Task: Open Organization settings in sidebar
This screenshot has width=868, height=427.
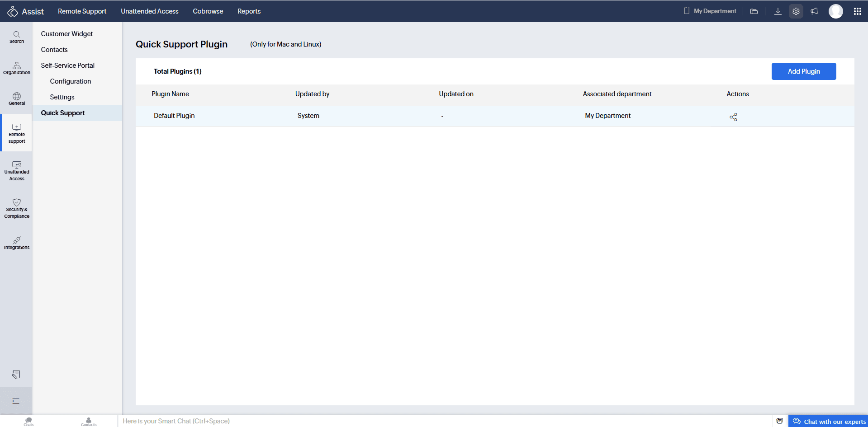Action: point(17,68)
